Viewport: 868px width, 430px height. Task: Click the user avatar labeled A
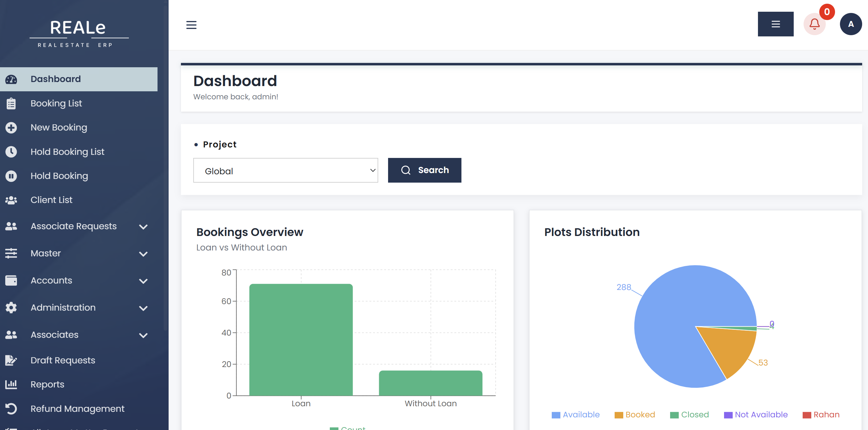850,24
